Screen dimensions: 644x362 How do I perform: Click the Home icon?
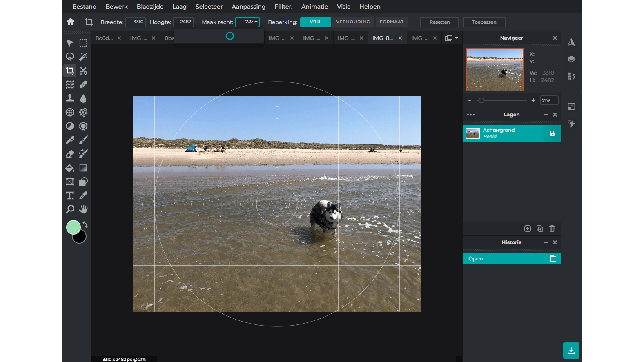(x=71, y=22)
